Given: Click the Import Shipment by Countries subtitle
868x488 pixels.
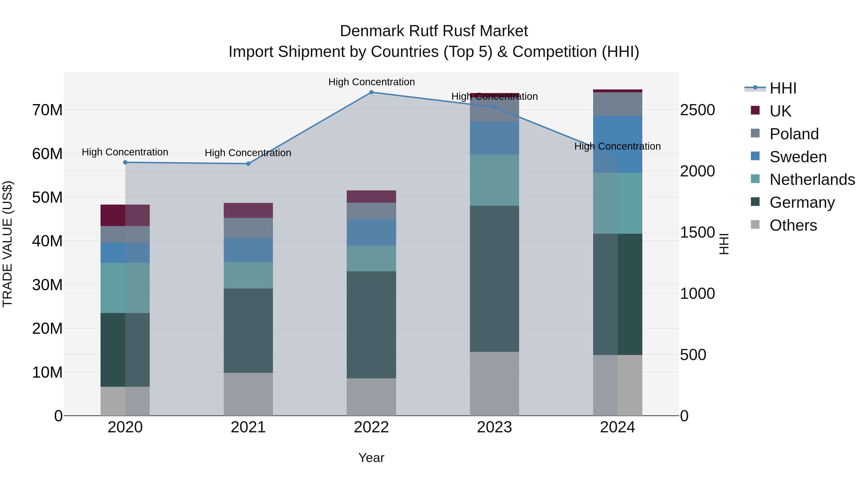Looking at the screenshot, I should pyautogui.click(x=434, y=52).
